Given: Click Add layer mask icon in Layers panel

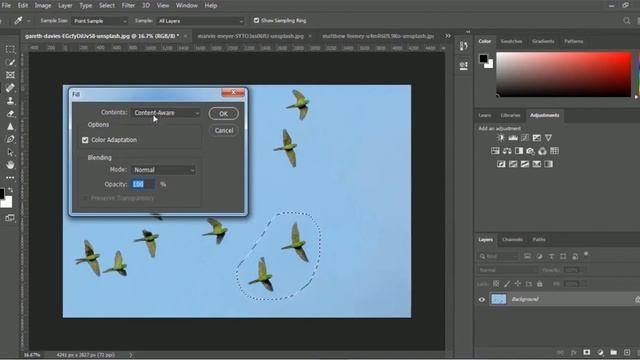Looking at the screenshot, I should (587, 352).
